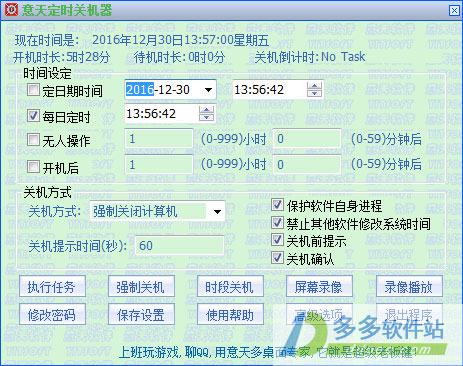Open 时段关机 settings
The image size is (463, 366).
[230, 287]
